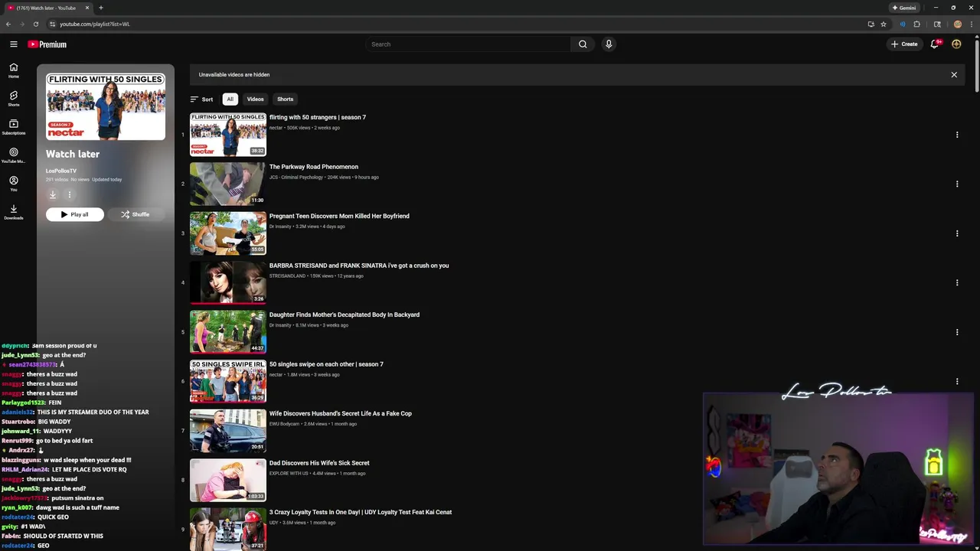
Task: Dismiss the unavailable videos banner
Action: point(954,75)
